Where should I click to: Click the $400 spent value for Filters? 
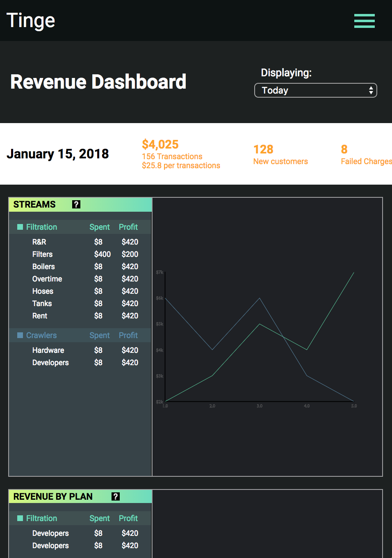pyautogui.click(x=103, y=254)
